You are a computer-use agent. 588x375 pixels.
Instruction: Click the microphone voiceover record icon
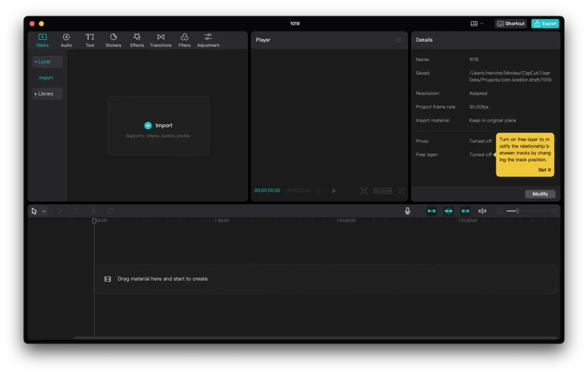click(x=408, y=211)
